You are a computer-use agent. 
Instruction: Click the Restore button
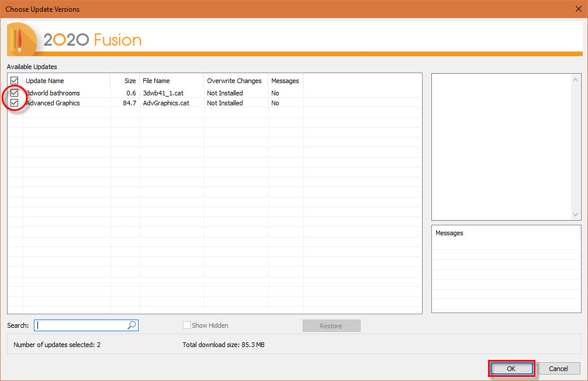click(331, 325)
